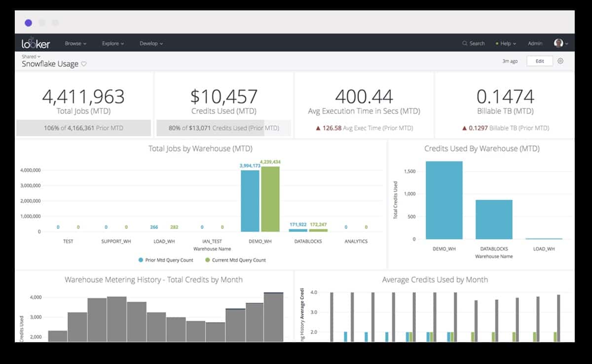Click the 266 value label for LOAD_WH

pyautogui.click(x=154, y=227)
